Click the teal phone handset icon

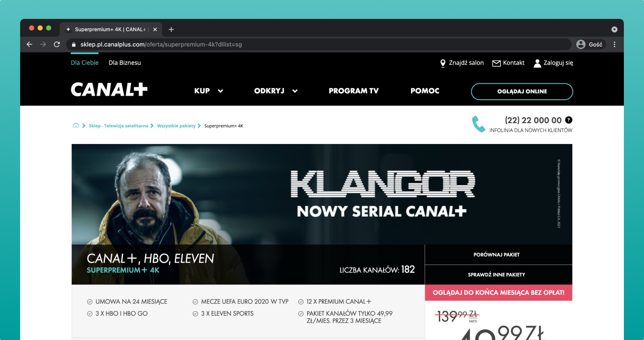[479, 124]
